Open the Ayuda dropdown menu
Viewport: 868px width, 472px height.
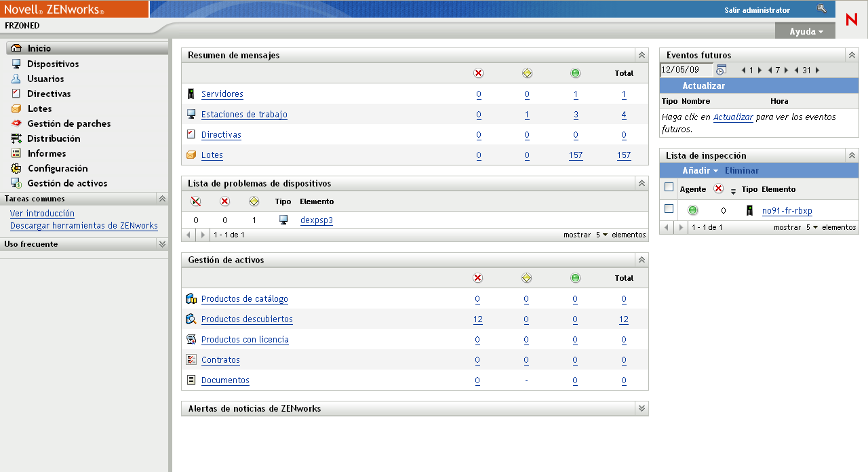pos(806,31)
